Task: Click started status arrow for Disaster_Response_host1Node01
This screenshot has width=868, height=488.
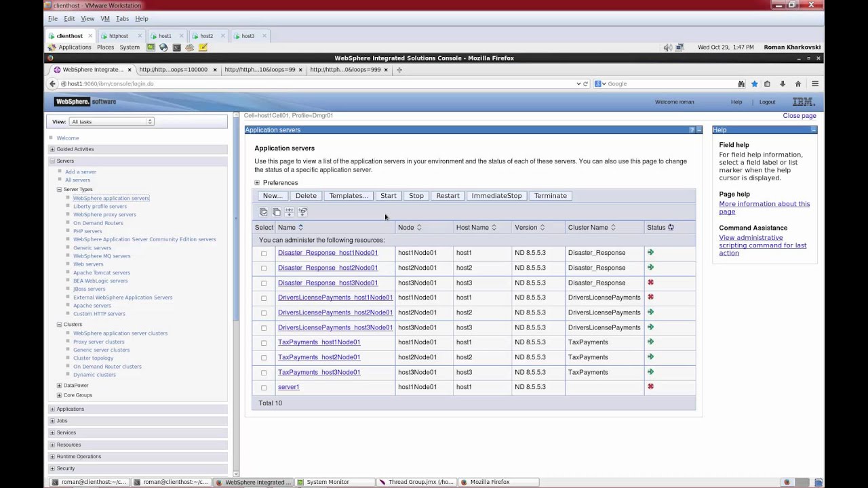Action: (650, 253)
